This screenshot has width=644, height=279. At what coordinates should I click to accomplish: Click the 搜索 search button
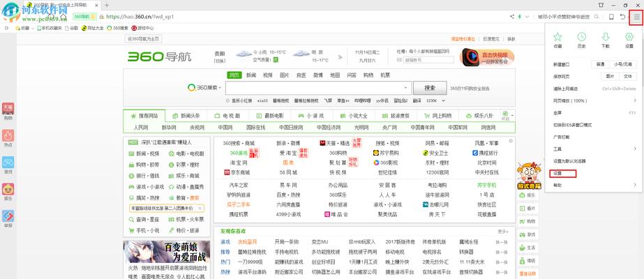coord(430,88)
